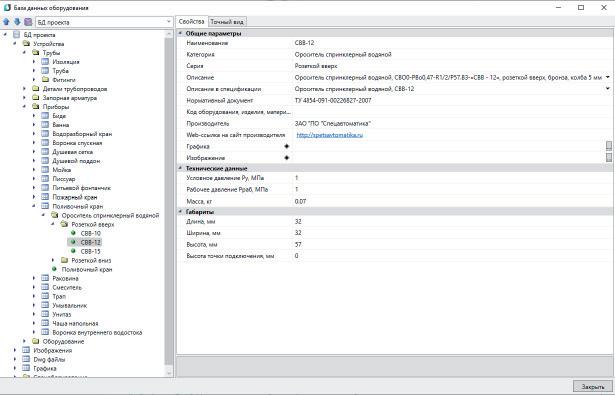
Task: Expand the Описание field dropdown arrow
Action: (x=608, y=77)
